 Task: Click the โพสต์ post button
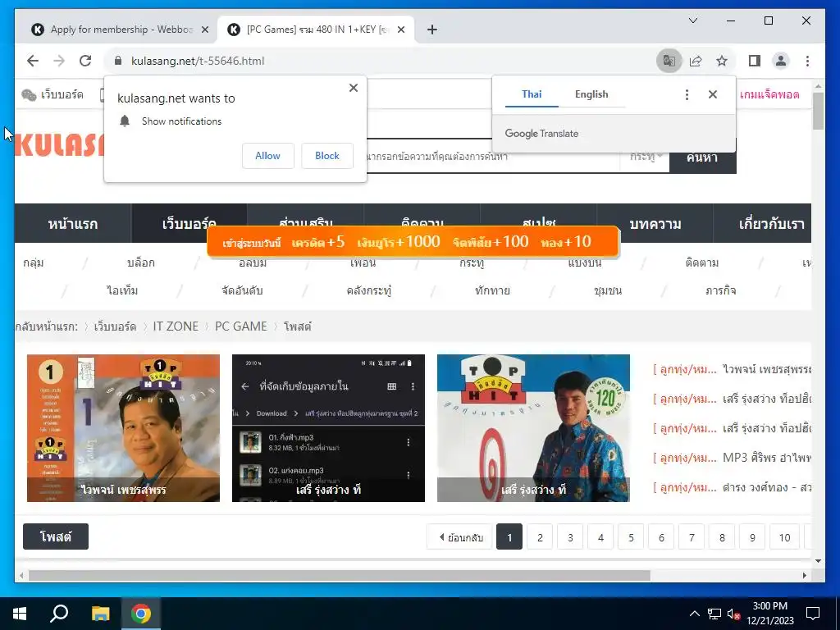(x=56, y=536)
